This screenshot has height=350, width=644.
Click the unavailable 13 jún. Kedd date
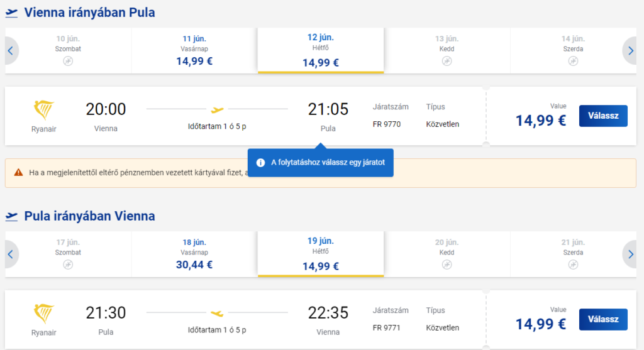click(447, 51)
